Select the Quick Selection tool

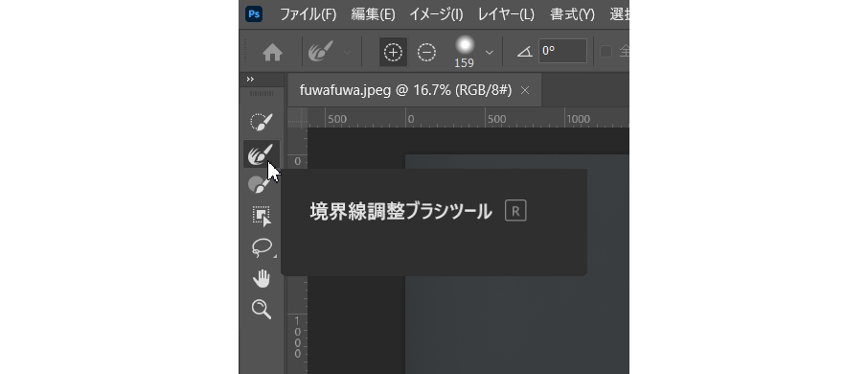coord(261,123)
